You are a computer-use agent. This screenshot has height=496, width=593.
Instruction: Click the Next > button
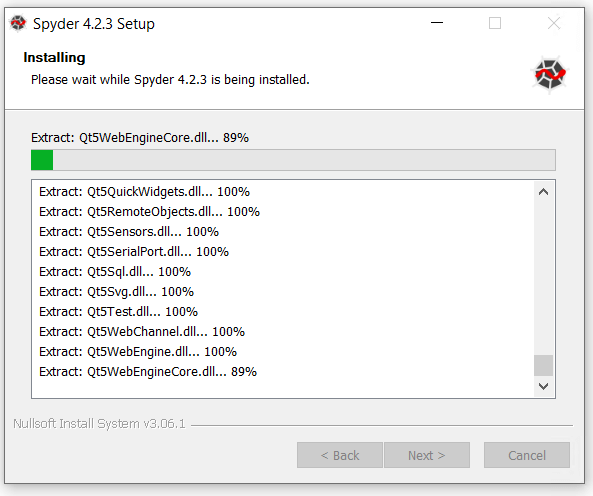pos(427,455)
